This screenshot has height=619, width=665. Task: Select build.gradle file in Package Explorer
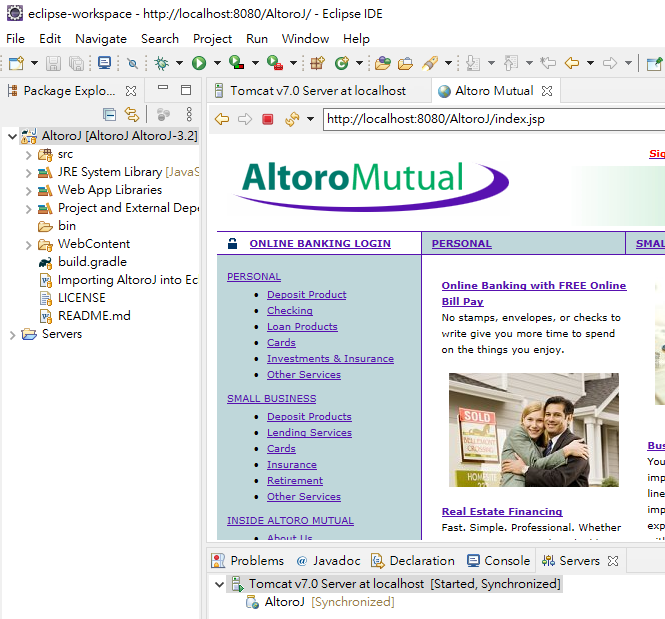[x=92, y=262]
